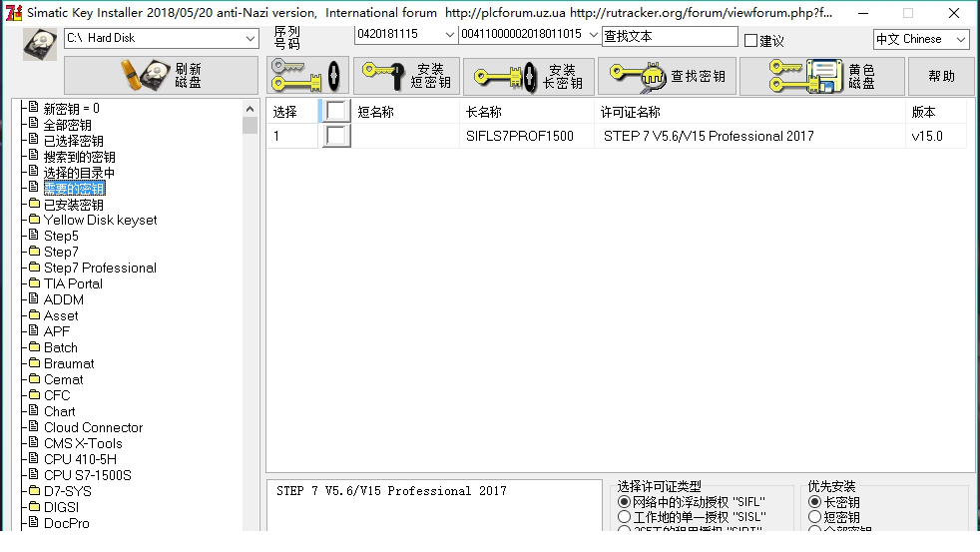Click the STEP 7 description text box

[434, 505]
